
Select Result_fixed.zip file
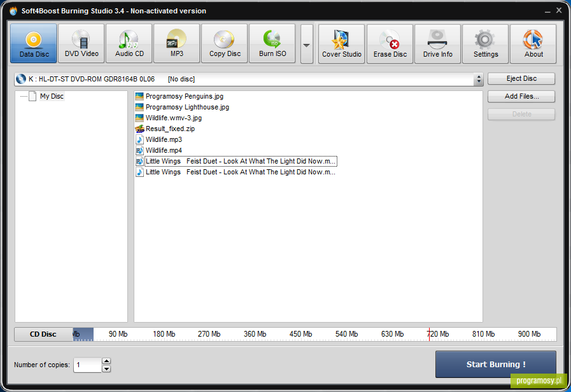click(170, 129)
